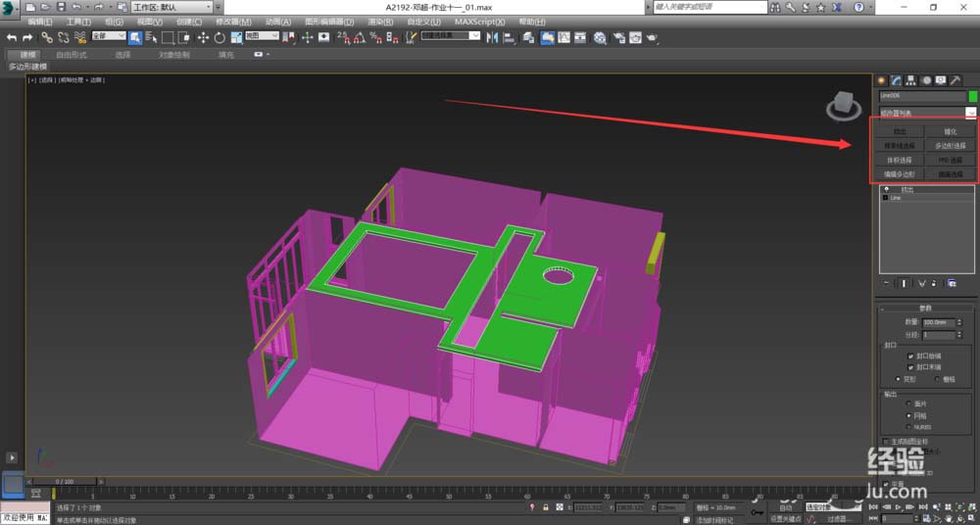This screenshot has width=980, height=525.
Task: Click the Redo arrow in main toolbar
Action: 27,37
